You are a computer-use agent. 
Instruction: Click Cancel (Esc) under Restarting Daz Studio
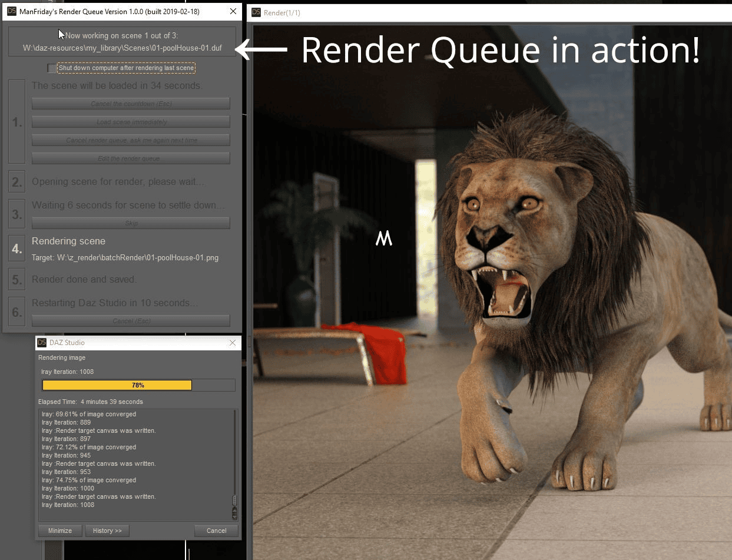point(130,320)
